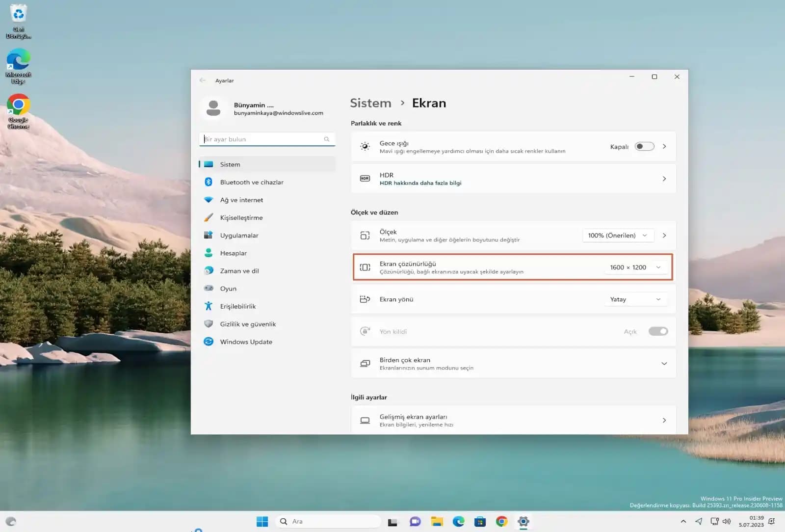Expand the Birden çok ekran section

(x=664, y=364)
